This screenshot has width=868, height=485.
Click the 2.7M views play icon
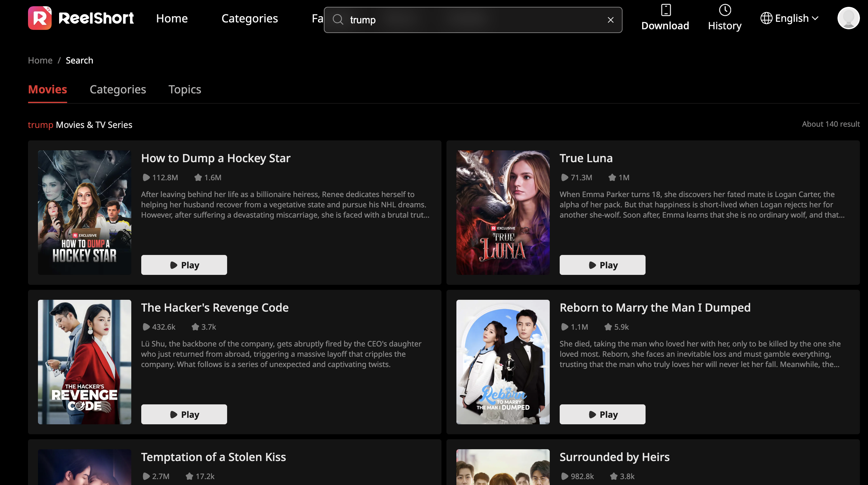coord(146,476)
